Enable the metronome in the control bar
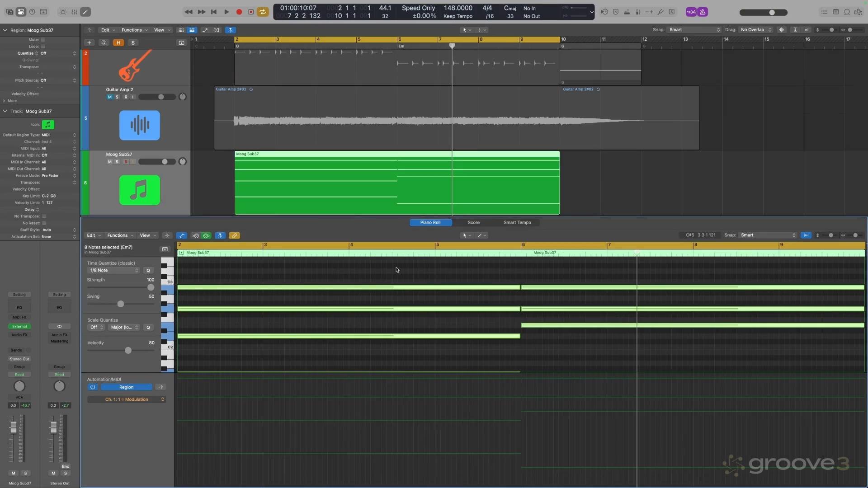Viewport: 868px width, 488px height. (702, 12)
